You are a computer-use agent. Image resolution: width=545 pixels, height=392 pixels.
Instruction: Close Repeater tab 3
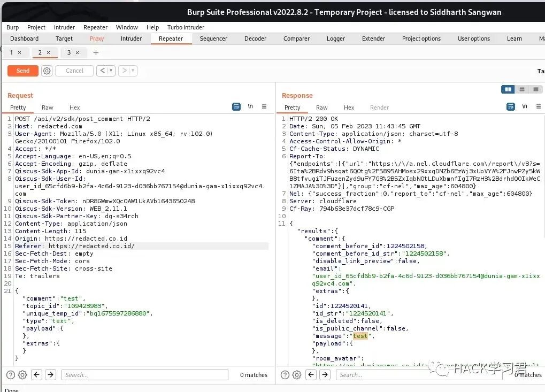pyautogui.click(x=77, y=52)
